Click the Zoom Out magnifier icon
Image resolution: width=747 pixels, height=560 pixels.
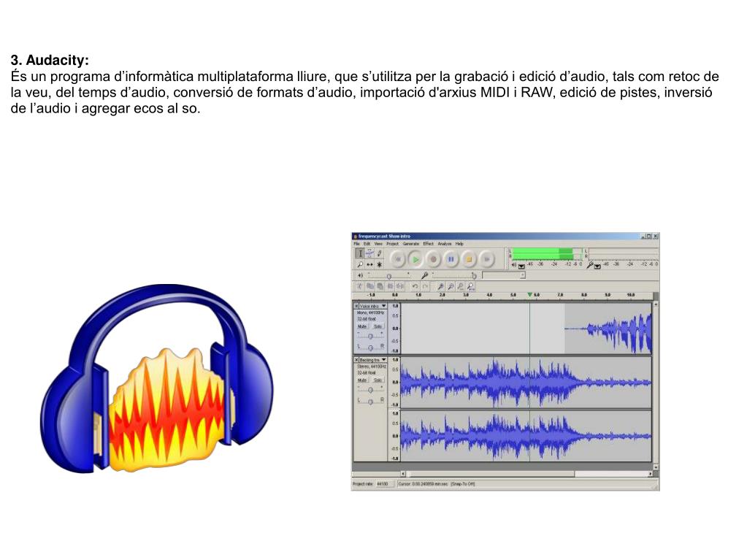451,286
